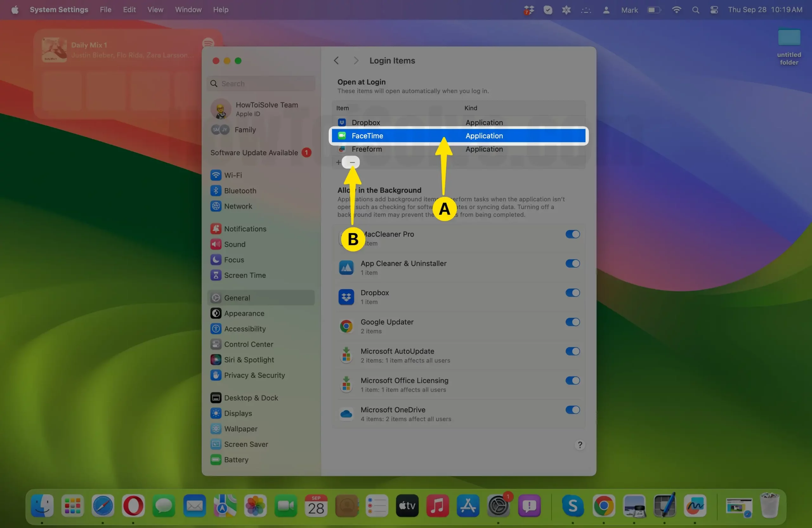Open Control Center settings in the sidebar
Image resolution: width=812 pixels, height=528 pixels.
click(261, 344)
